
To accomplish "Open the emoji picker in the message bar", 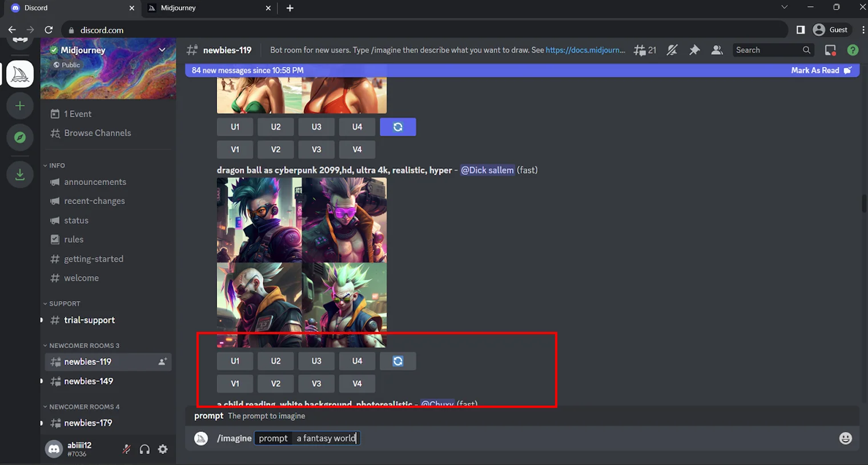I will (845, 438).
